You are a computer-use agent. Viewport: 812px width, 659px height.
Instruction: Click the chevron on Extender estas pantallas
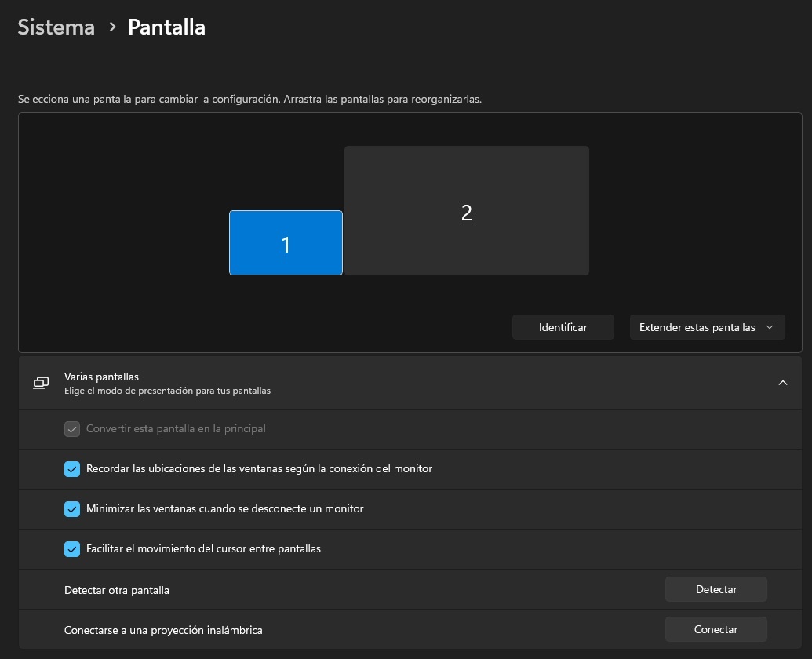[x=770, y=327]
